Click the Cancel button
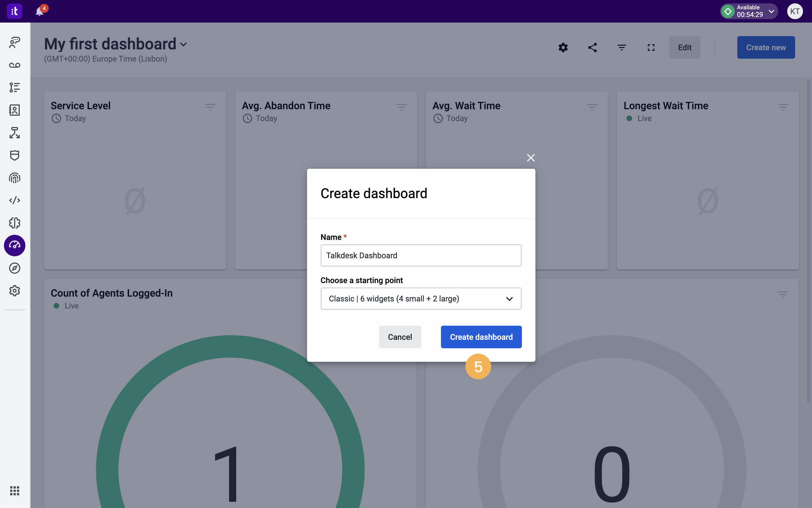Image resolution: width=812 pixels, height=508 pixels. click(x=400, y=337)
